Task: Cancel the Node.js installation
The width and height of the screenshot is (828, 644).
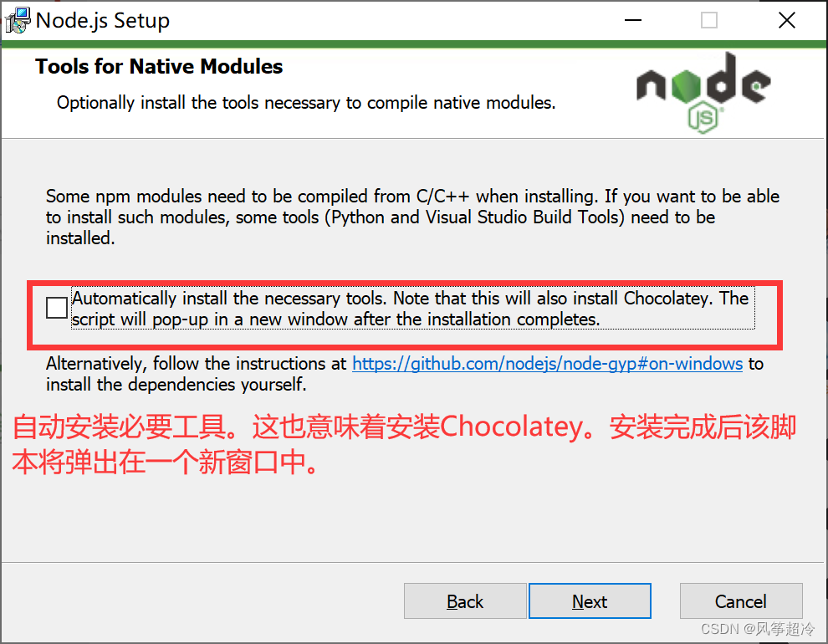Action: pos(741,601)
